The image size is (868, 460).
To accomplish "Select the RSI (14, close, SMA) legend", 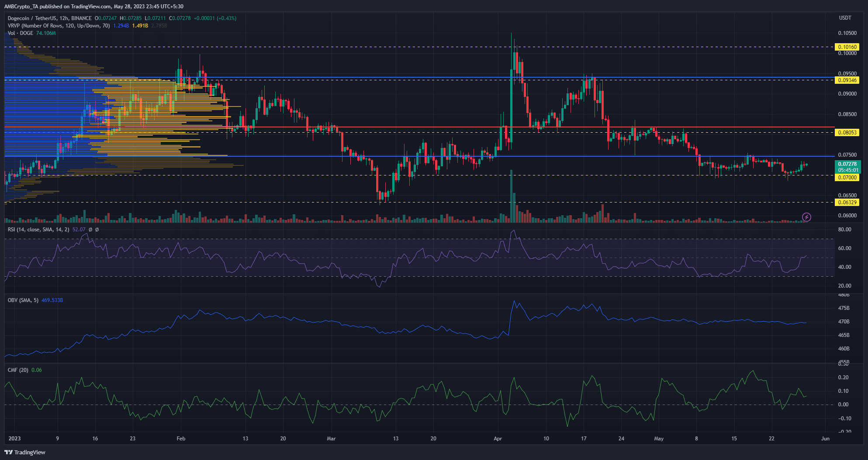I will (38, 230).
